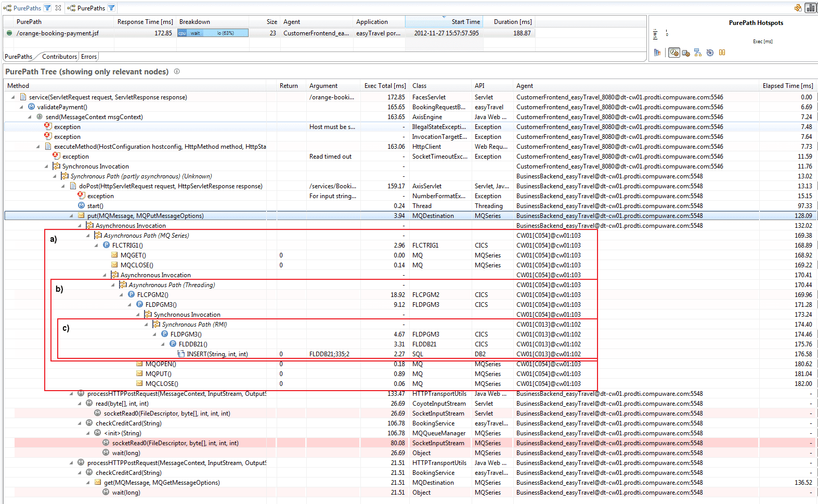Screen dimensions: 818x504
Task: Toggle the CPU chip gear button
Action: (x=686, y=53)
